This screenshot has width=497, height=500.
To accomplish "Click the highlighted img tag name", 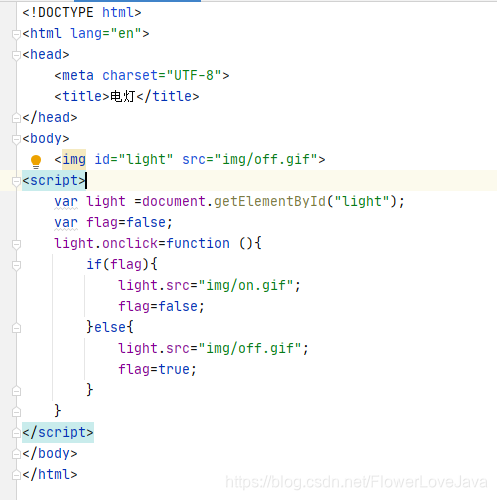I will [x=74, y=160].
